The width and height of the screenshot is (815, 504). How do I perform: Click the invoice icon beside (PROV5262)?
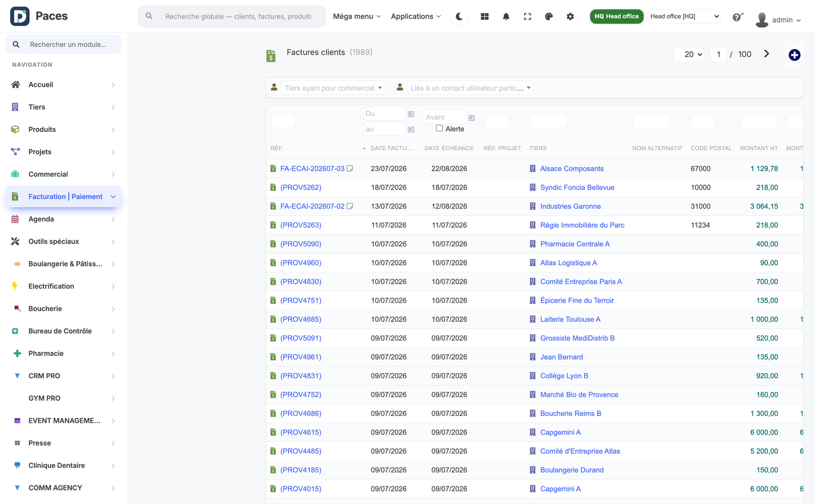273,187
